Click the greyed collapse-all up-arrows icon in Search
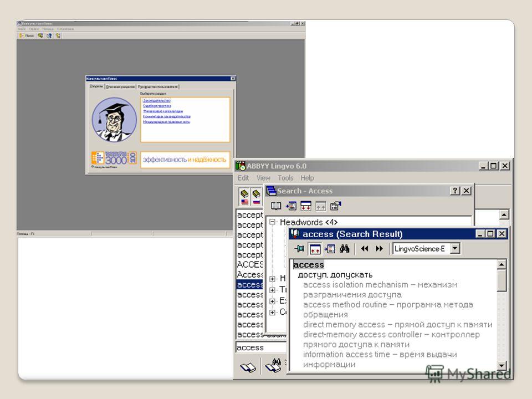The height and width of the screenshot is (399, 532). pyautogui.click(x=321, y=206)
